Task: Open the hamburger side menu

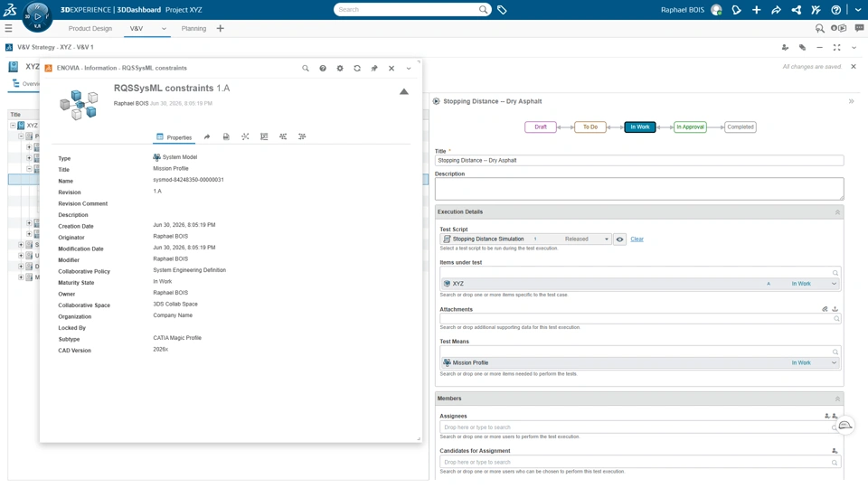Action: (8, 28)
